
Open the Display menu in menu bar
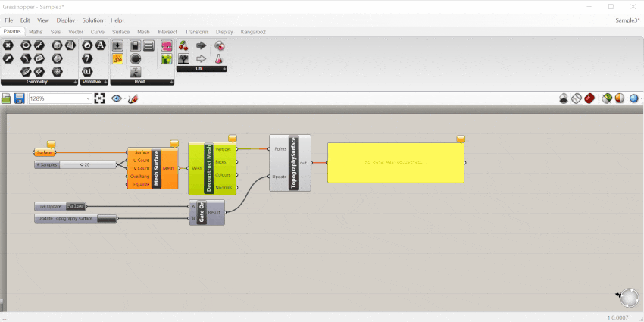coord(66,20)
